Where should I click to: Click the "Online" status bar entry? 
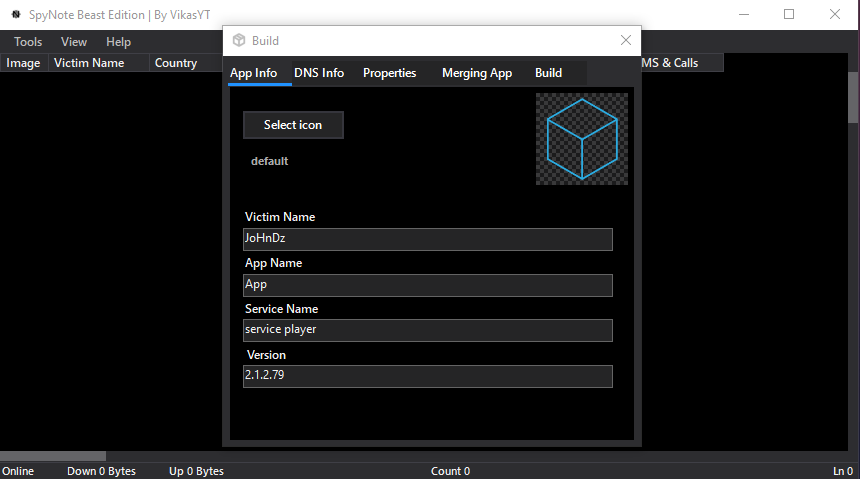[18, 471]
